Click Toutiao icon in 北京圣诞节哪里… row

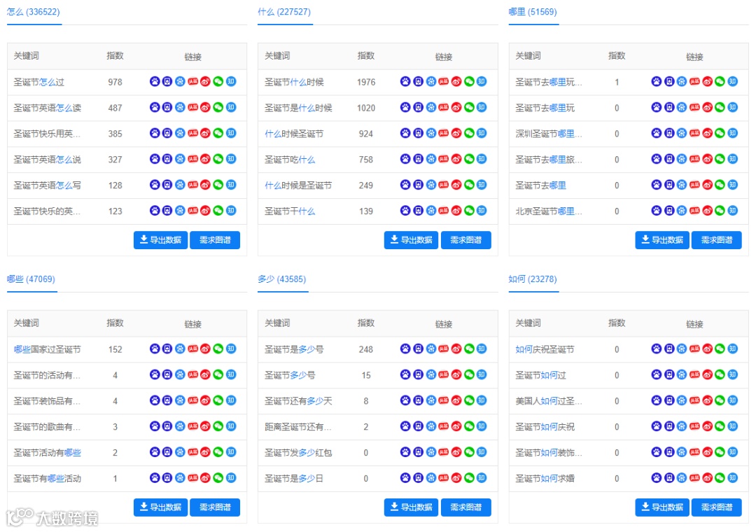click(x=694, y=210)
